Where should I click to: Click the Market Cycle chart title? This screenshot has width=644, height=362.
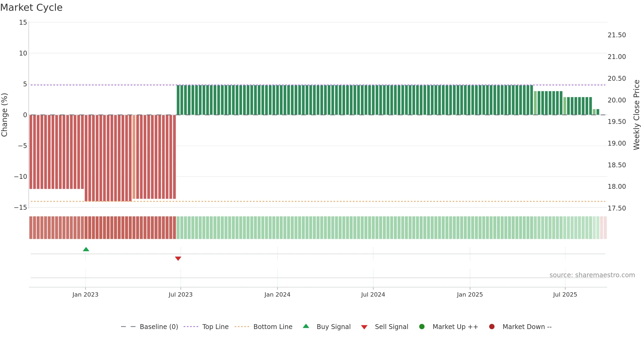(31, 8)
